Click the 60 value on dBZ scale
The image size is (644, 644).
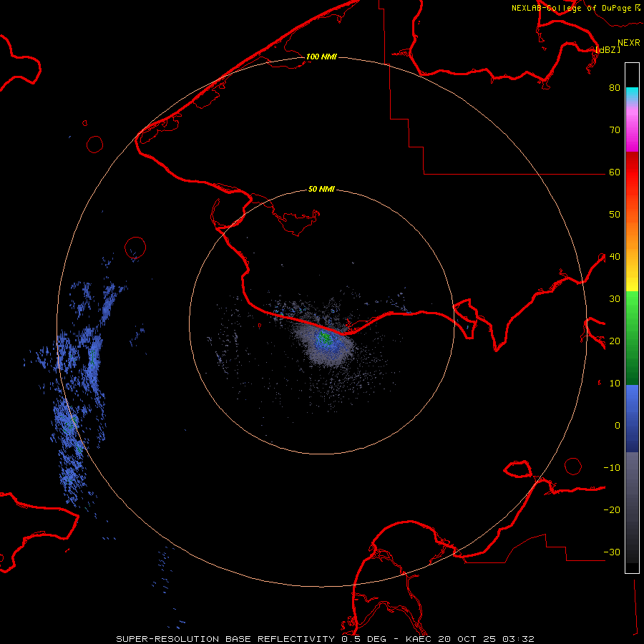pos(615,172)
